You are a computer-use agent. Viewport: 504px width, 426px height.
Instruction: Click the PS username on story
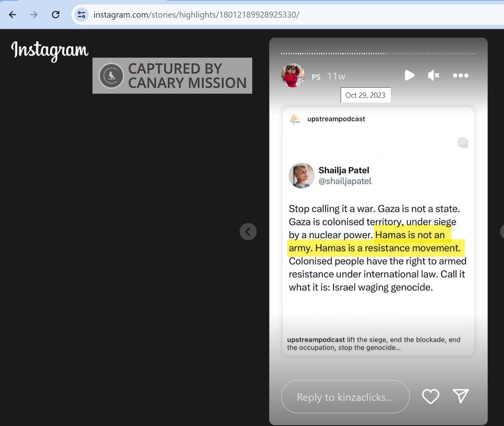pos(316,77)
